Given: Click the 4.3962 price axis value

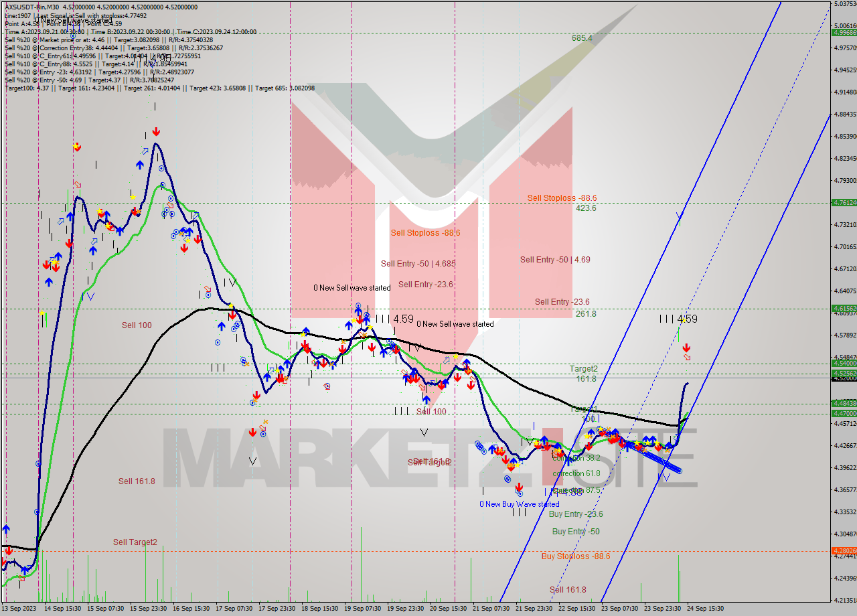Looking at the screenshot, I should (x=844, y=467).
